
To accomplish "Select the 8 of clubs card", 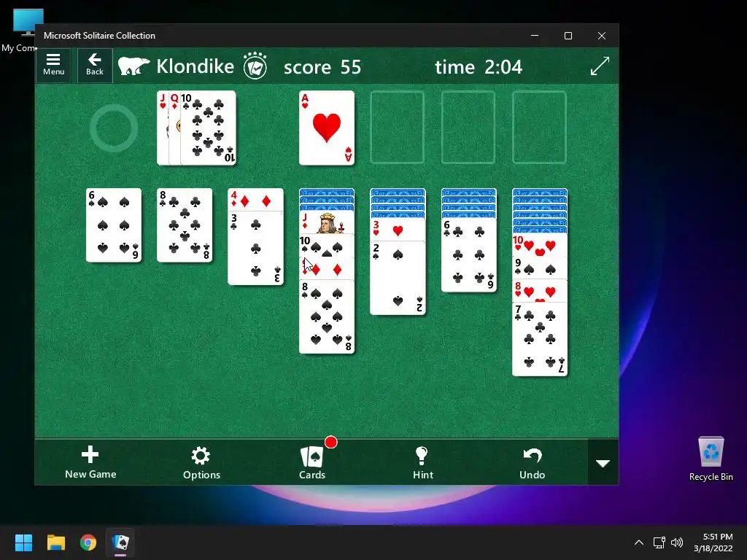I will click(185, 225).
